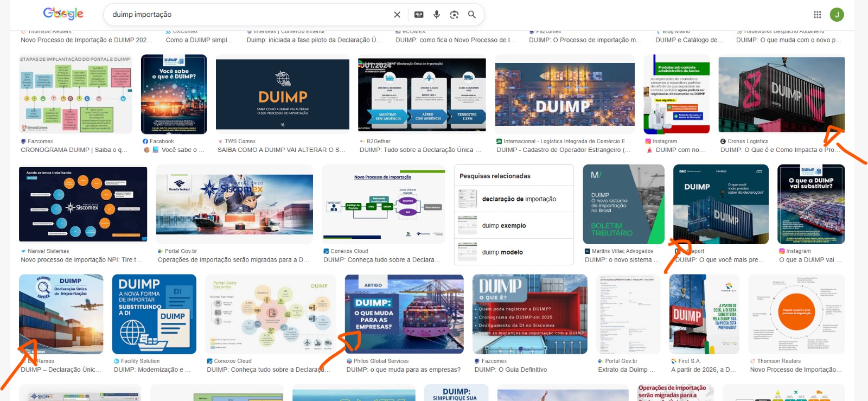Click the 'Cronos Logistics' source name

pos(748,141)
